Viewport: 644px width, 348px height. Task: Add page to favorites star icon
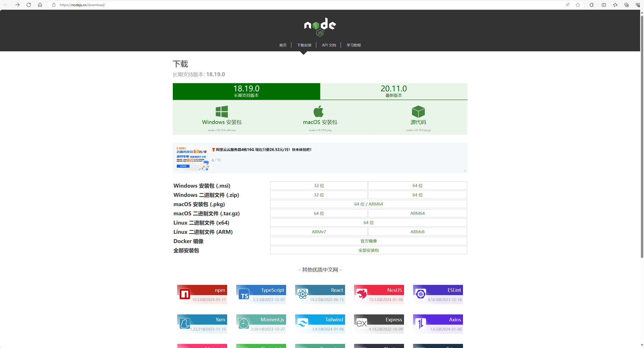tap(578, 5)
